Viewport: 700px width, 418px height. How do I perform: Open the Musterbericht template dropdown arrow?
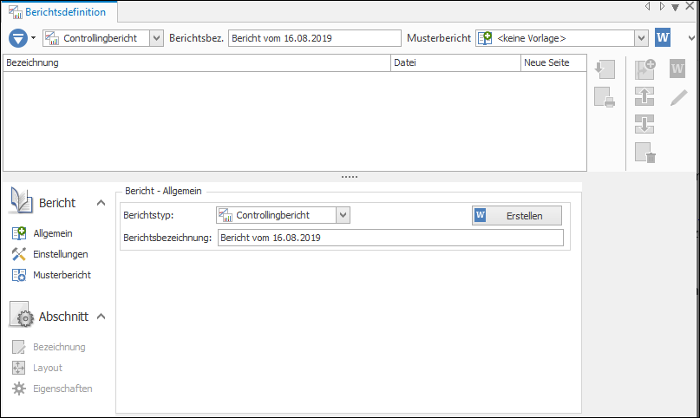coord(641,38)
